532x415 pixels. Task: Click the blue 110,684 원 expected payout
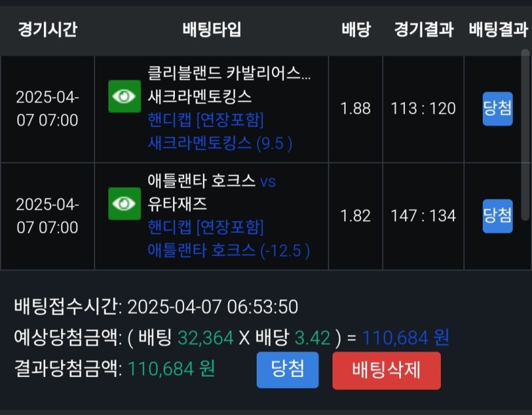(x=406, y=338)
